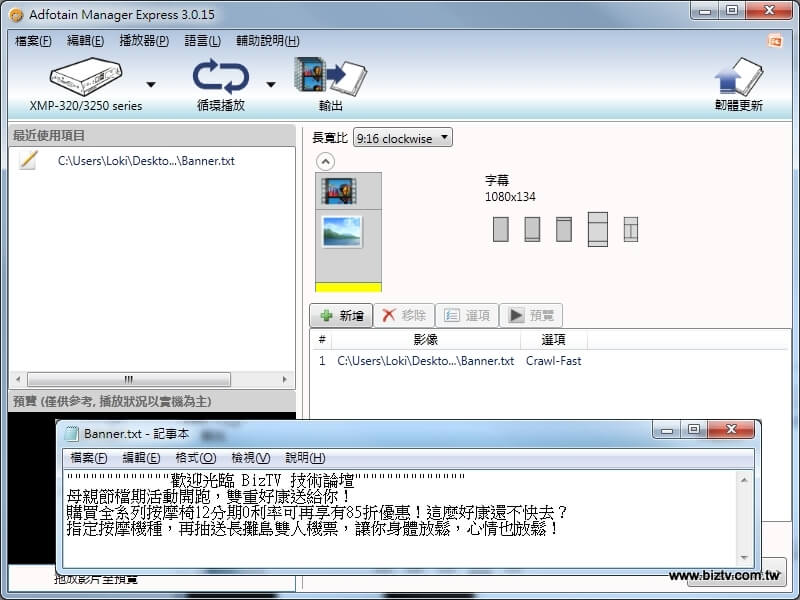Choose the fourth layout with top and bottom bars
Screen dimensions: 800x600
(598, 229)
